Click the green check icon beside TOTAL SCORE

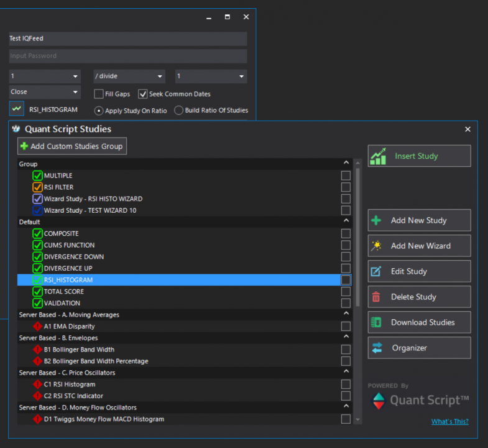[x=37, y=291]
